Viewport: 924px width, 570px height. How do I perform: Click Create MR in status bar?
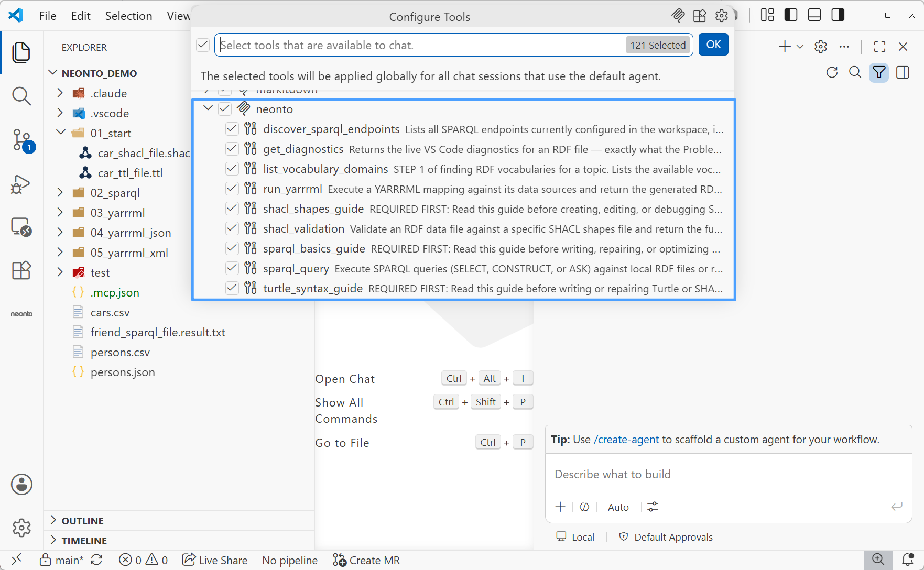(366, 560)
